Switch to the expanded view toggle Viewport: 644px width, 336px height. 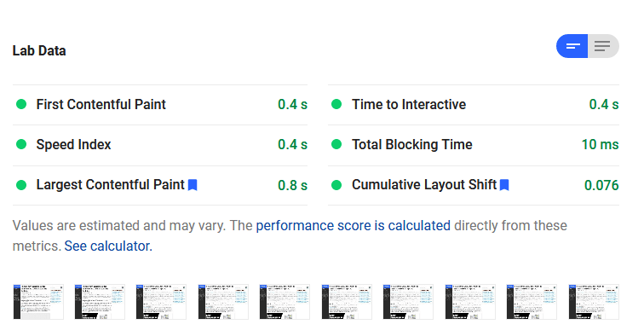pos(603,46)
